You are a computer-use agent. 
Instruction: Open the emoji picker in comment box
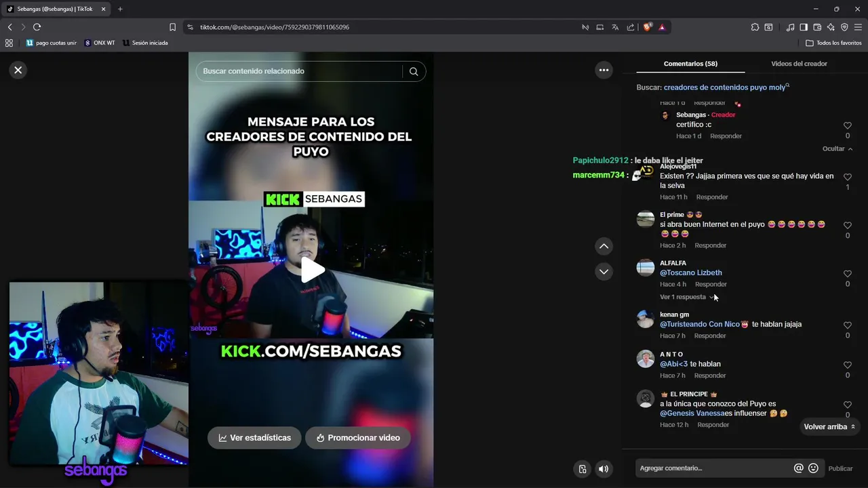813,468
